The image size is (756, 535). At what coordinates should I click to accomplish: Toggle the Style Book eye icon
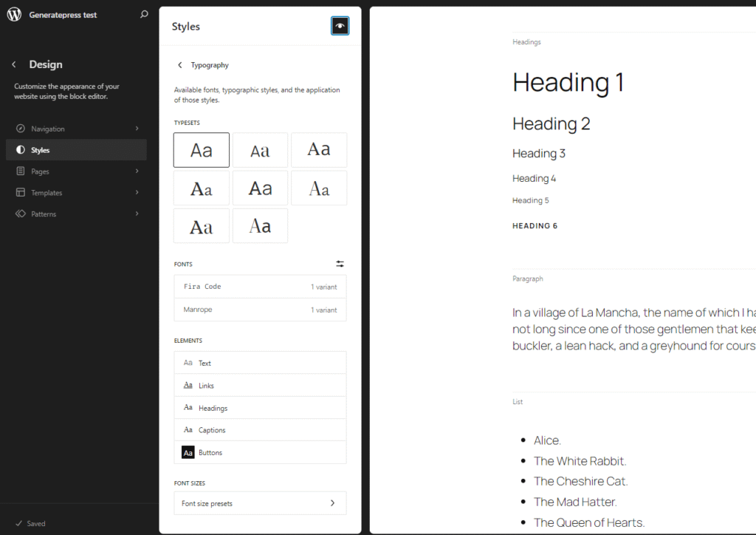tap(340, 26)
